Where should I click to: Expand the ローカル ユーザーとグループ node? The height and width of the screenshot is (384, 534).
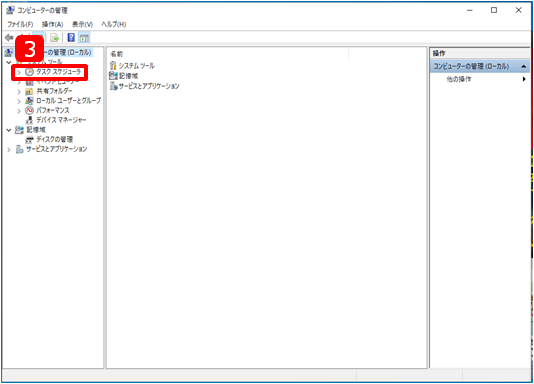(19, 101)
